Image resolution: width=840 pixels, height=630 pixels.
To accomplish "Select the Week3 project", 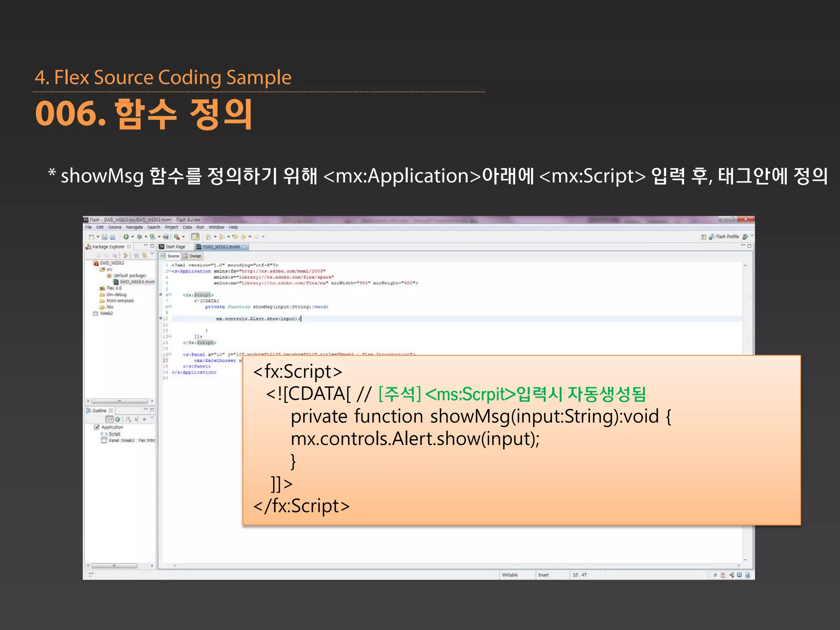I will 103,313.
